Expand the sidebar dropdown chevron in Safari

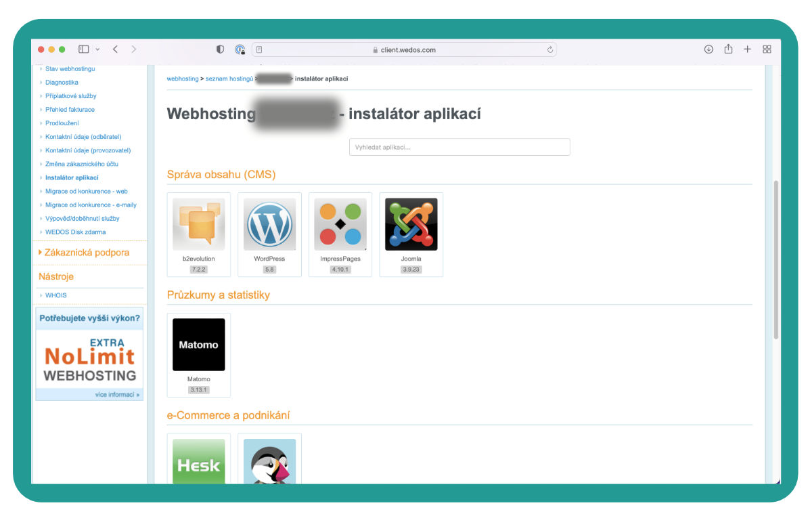pos(97,49)
